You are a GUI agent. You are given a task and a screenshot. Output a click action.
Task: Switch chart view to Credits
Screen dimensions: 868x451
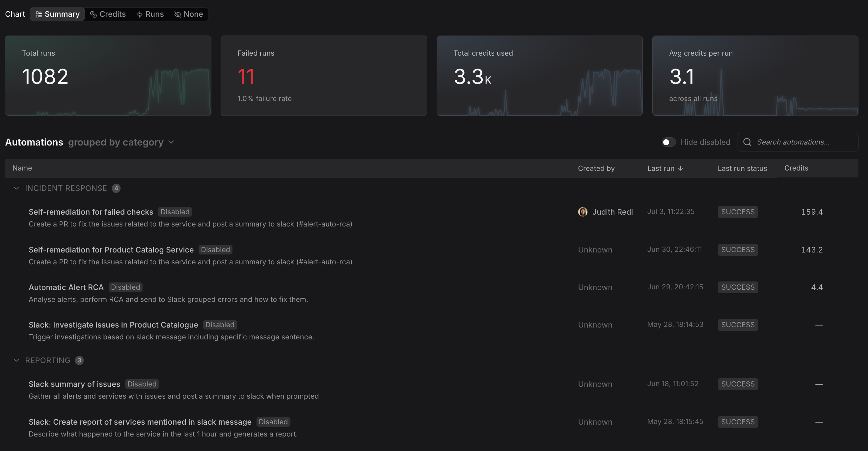(108, 14)
